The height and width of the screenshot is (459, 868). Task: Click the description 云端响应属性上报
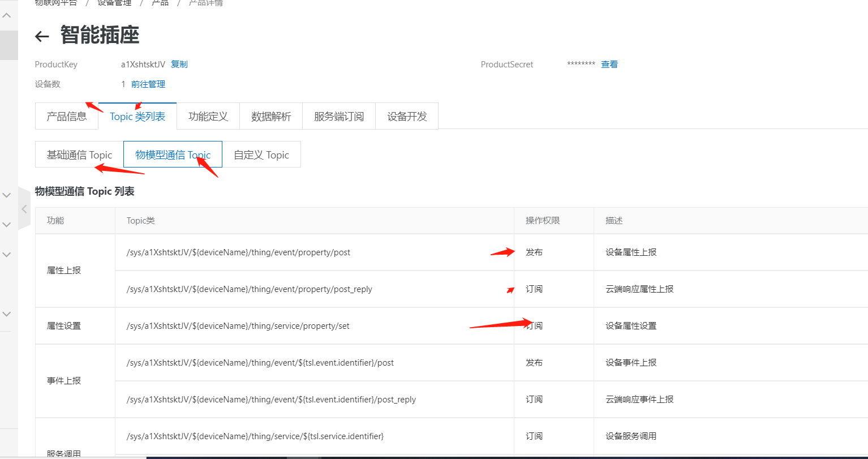pos(639,289)
